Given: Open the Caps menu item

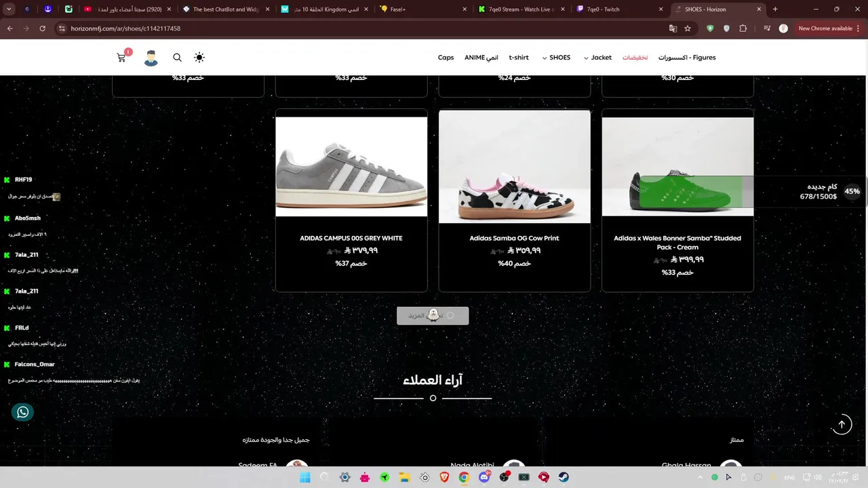Looking at the screenshot, I should pyautogui.click(x=446, y=58).
